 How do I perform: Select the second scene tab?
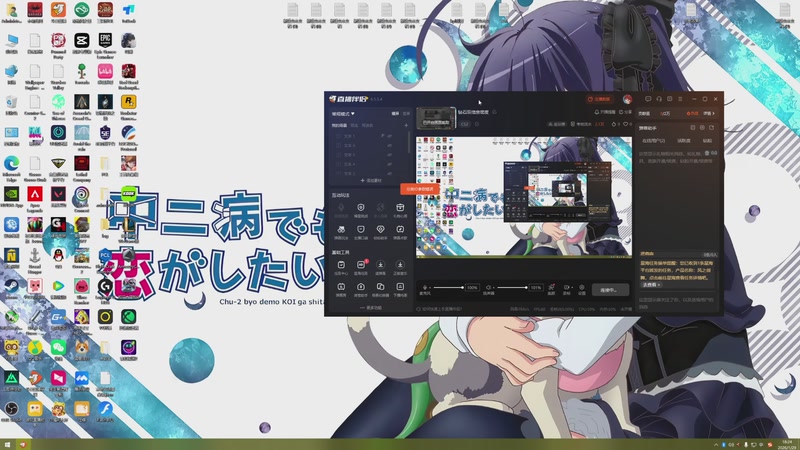click(x=354, y=126)
